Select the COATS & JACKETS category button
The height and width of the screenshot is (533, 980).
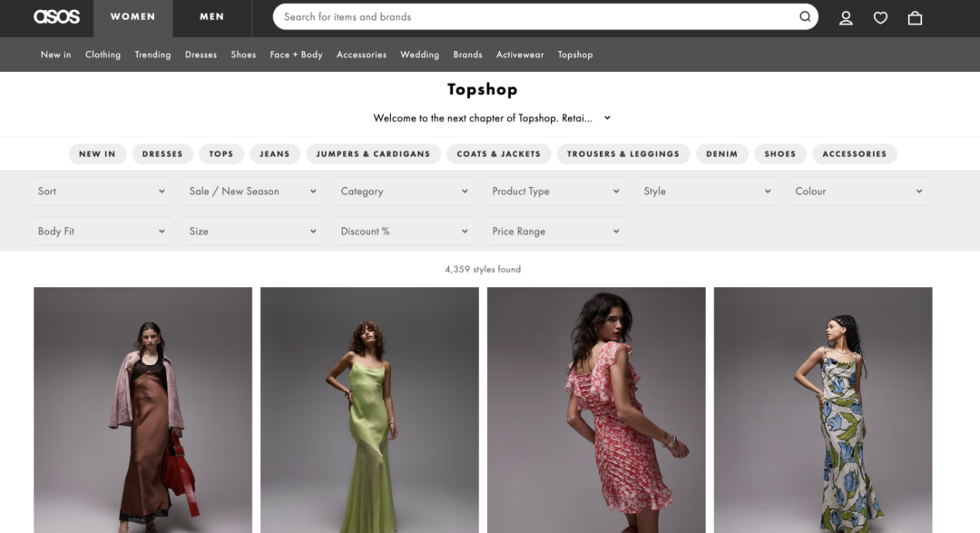pos(498,154)
